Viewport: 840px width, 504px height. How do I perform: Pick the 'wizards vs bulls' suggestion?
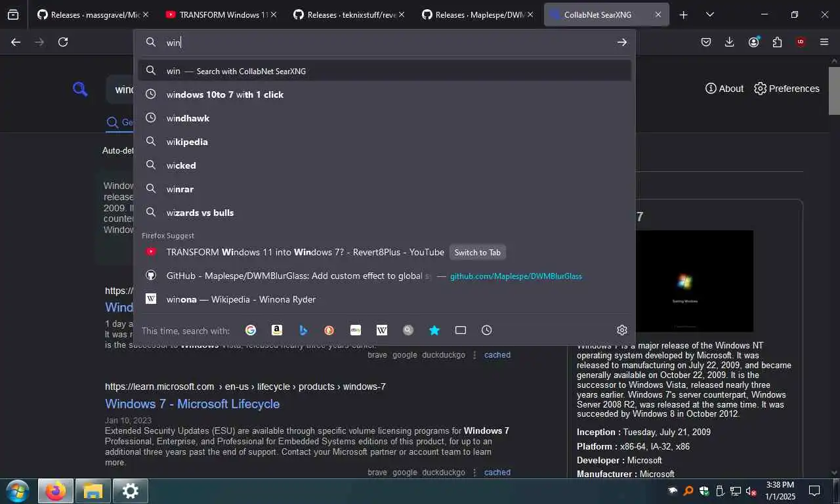point(385,213)
